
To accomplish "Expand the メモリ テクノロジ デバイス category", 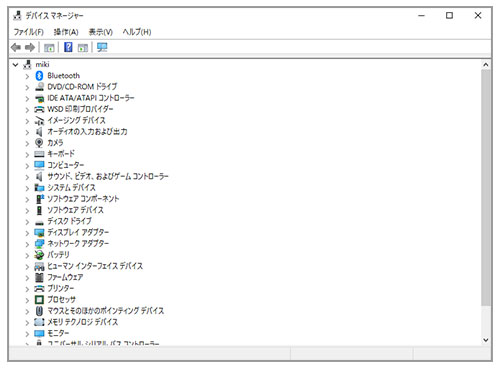I will point(27,323).
